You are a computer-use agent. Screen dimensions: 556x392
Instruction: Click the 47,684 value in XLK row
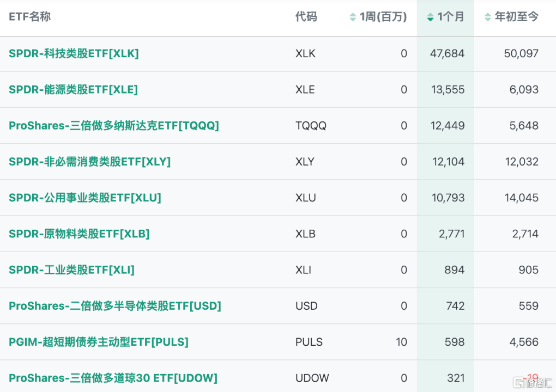(447, 53)
